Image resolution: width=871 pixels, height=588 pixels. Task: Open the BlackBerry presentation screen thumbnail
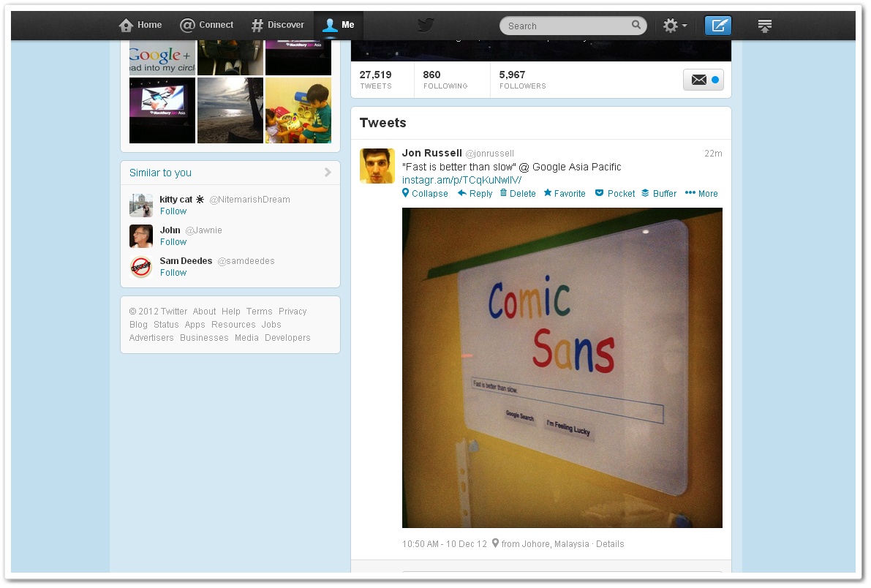pos(162,110)
